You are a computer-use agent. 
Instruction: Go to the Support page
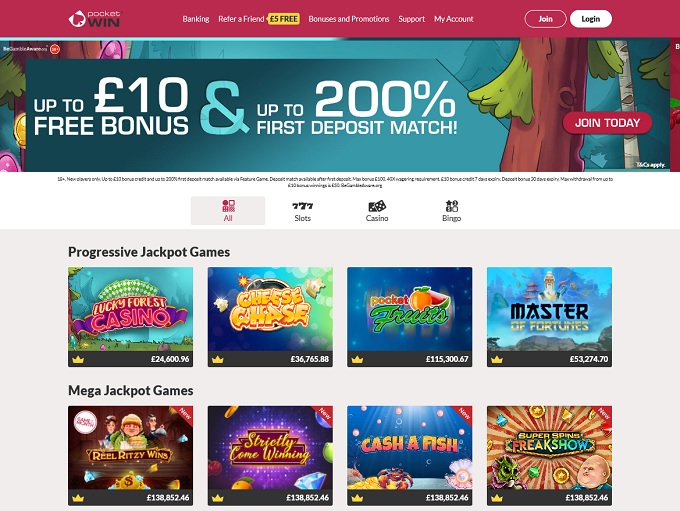(x=412, y=19)
